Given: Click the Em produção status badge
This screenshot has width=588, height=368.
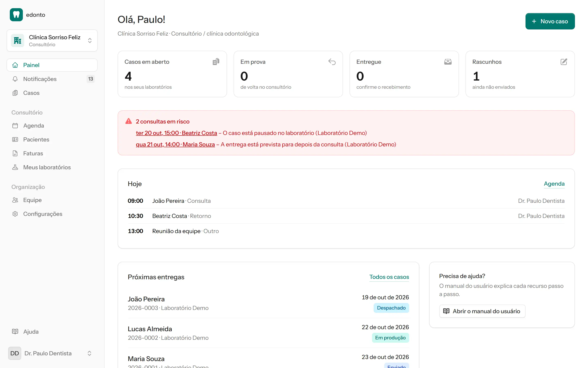Looking at the screenshot, I should [390, 338].
